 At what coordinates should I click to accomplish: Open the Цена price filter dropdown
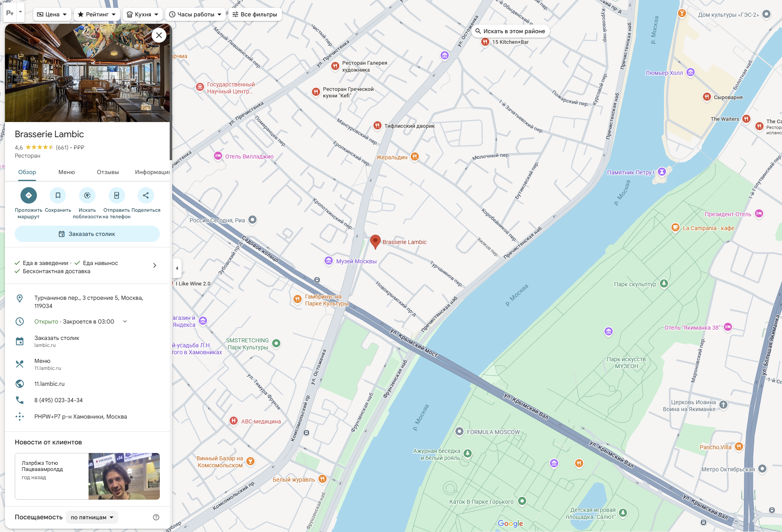point(52,14)
